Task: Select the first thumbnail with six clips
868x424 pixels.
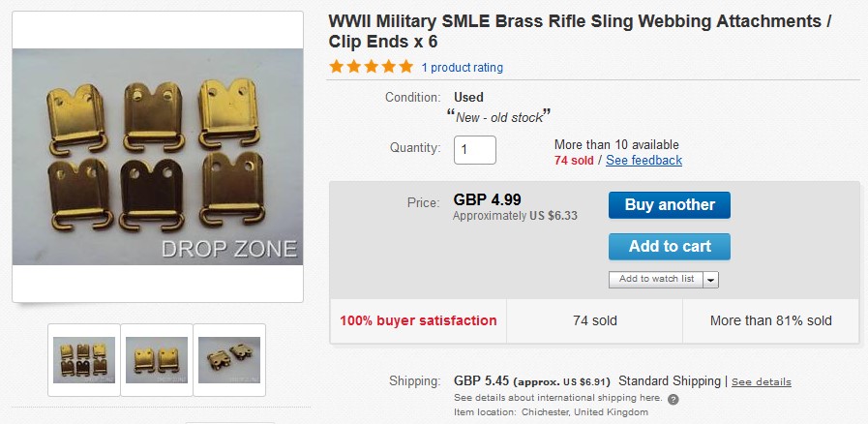Action: 84,359
